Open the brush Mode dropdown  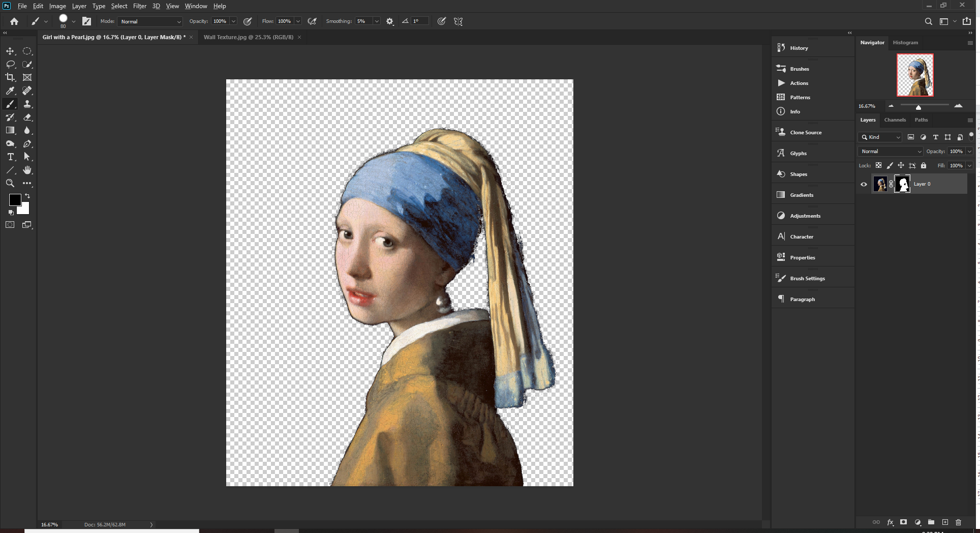point(150,21)
